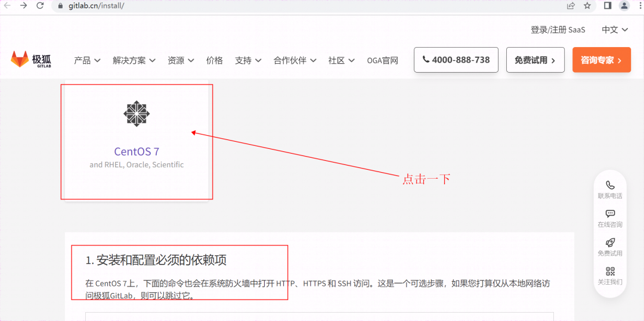Image resolution: width=644 pixels, height=321 pixels.
Task: Click the address bar URL gitlab.cn/install/
Action: [x=97, y=6]
